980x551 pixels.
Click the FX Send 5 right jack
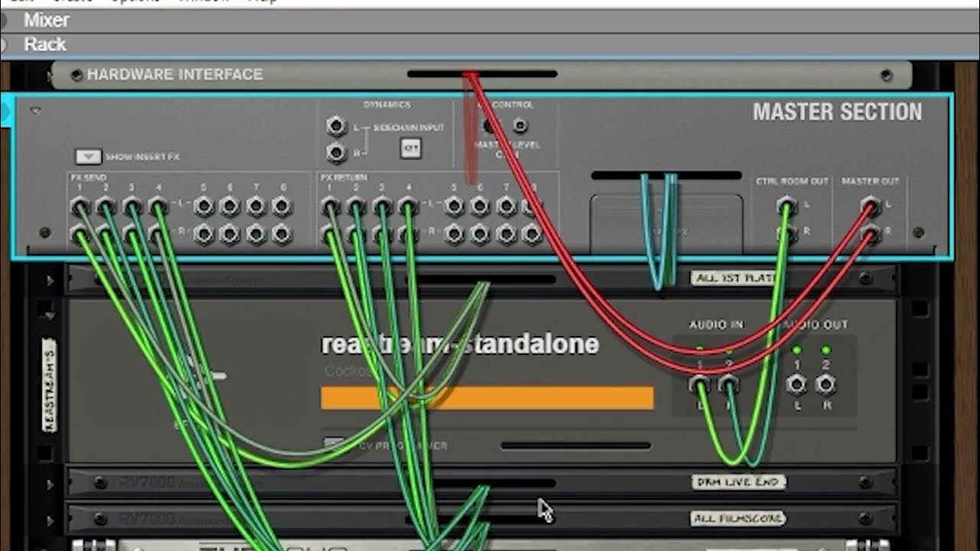[x=204, y=234]
